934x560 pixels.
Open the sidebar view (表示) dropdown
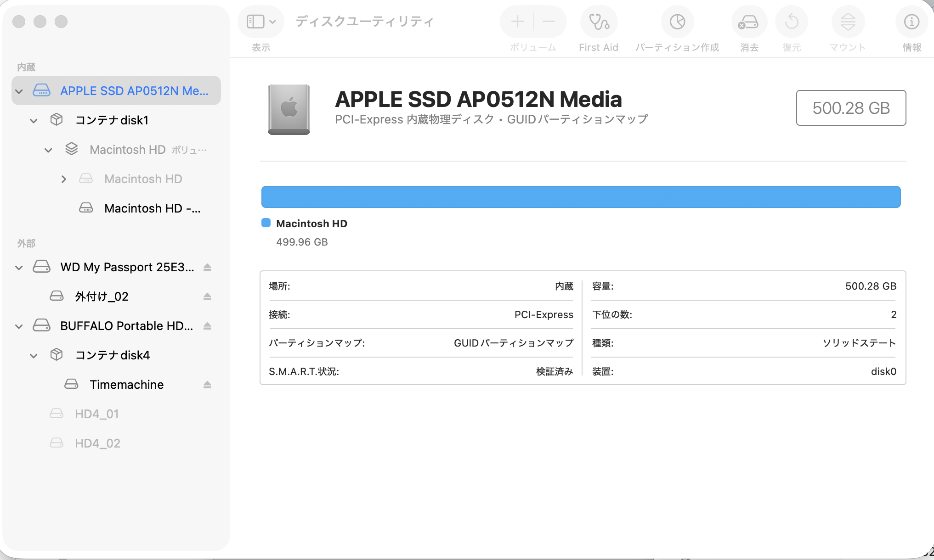click(261, 22)
